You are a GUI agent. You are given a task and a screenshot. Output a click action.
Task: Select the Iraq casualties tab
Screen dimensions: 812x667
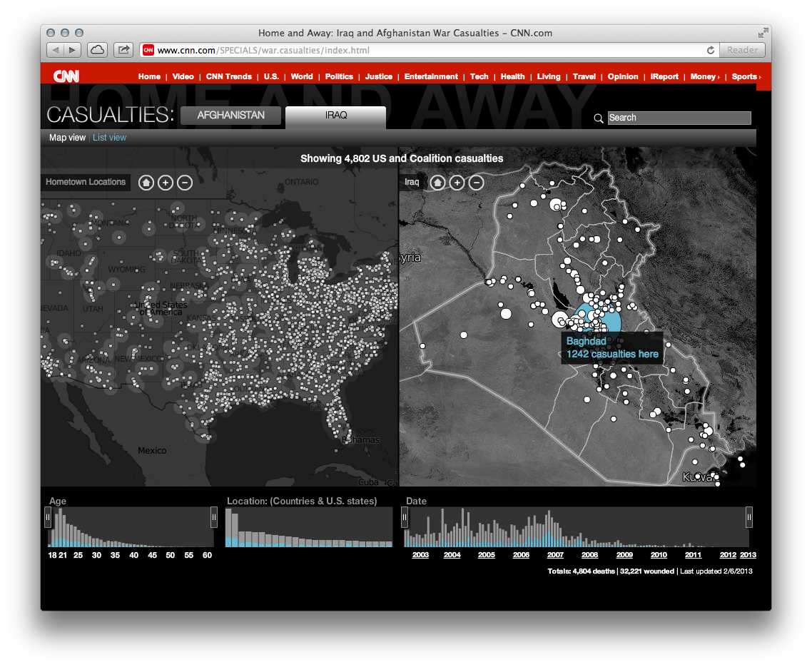(x=335, y=115)
